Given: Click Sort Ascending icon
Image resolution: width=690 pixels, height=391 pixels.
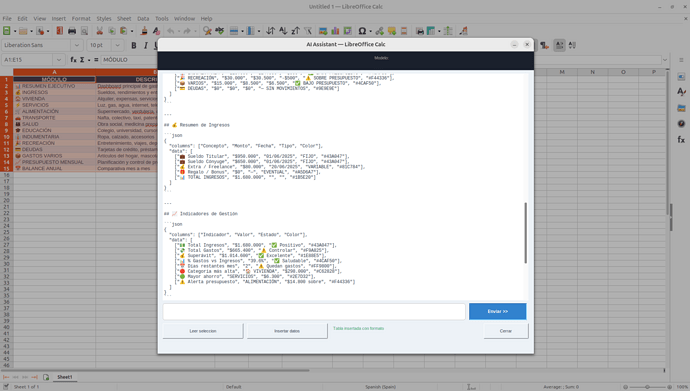Looking at the screenshot, I should click(283, 31).
